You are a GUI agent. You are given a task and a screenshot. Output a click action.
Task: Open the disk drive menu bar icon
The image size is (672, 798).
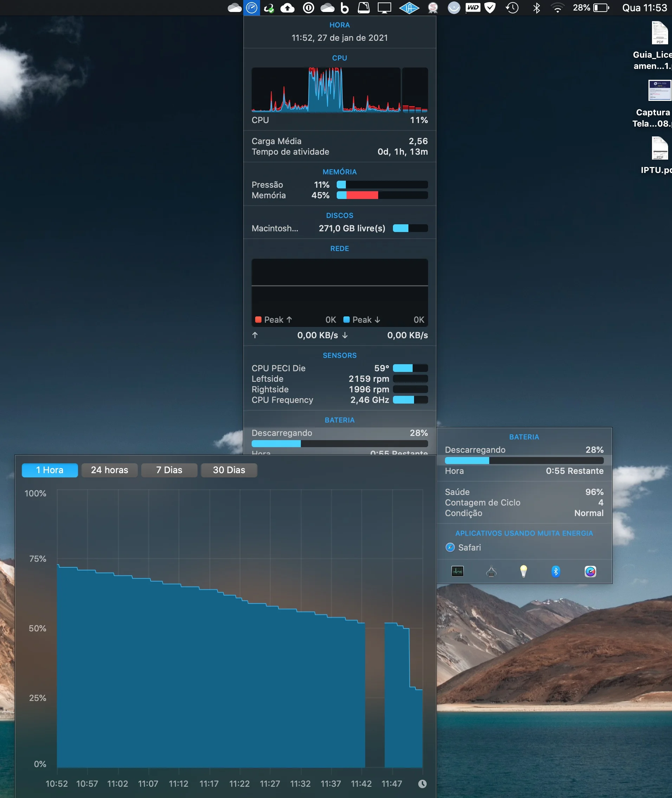point(364,8)
